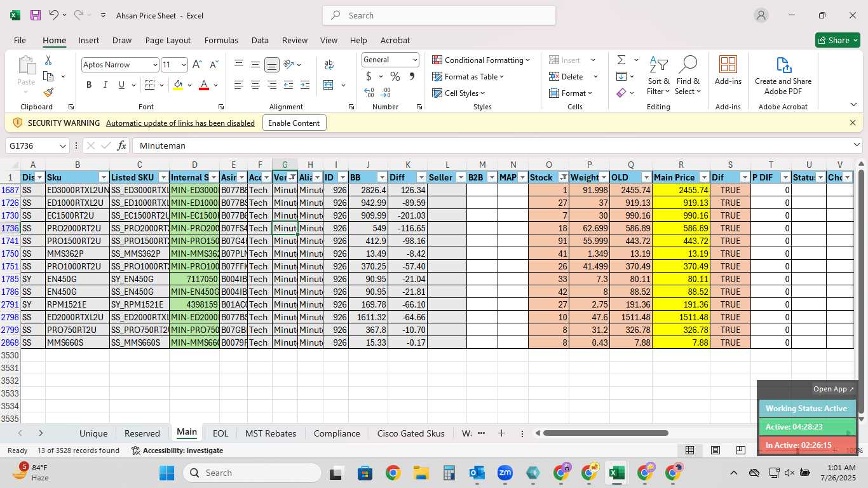
Task: Click Create and Share Adobe PDF
Action: pyautogui.click(x=783, y=76)
